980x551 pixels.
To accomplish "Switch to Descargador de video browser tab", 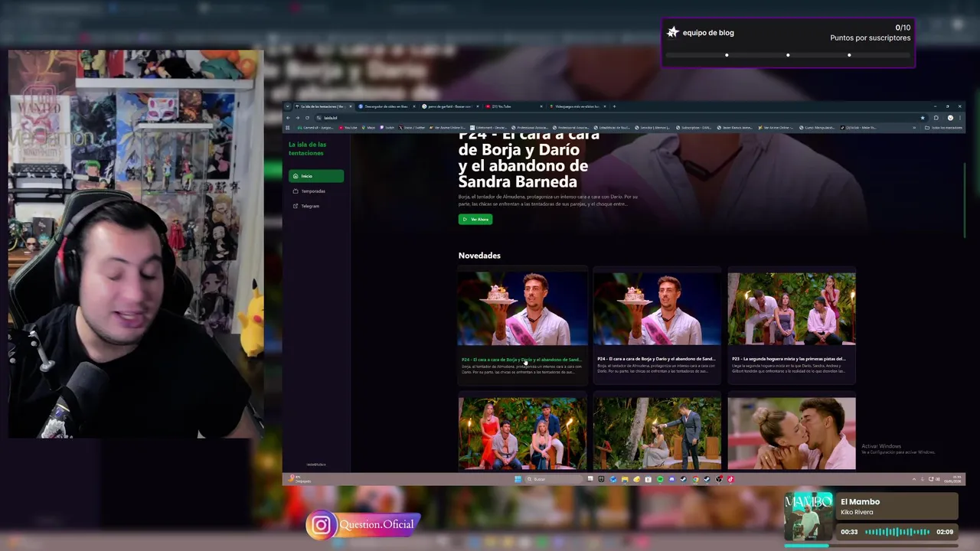I will [386, 106].
